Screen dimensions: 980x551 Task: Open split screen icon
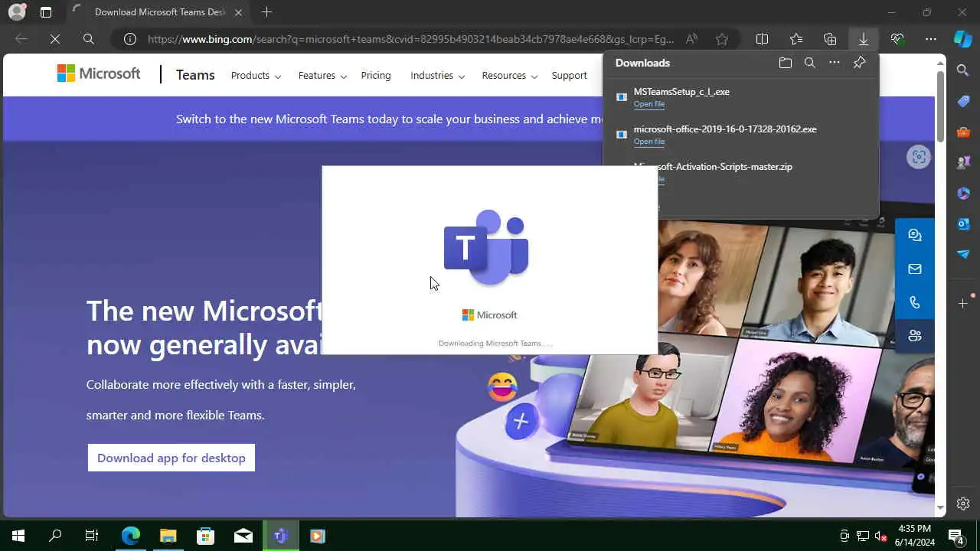(762, 39)
